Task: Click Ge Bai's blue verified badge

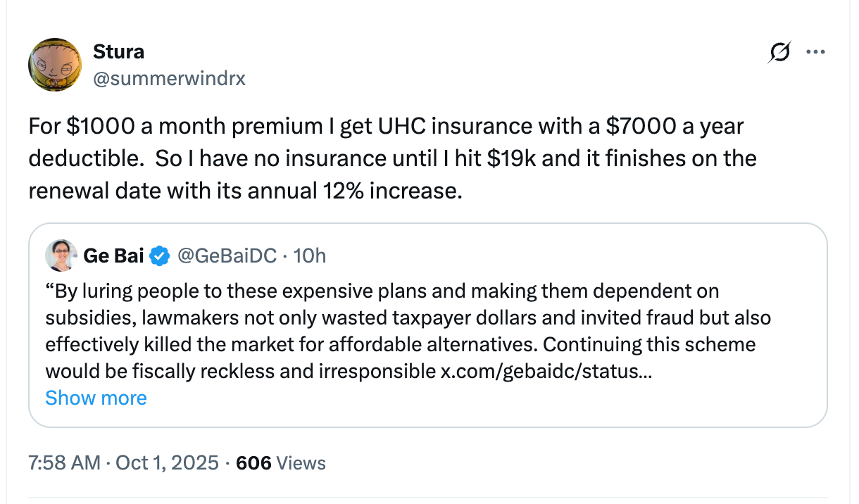Action: pos(161,256)
